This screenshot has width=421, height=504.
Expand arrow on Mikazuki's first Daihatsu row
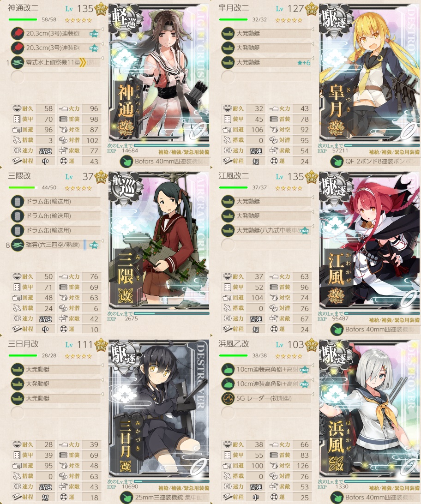[102, 366]
